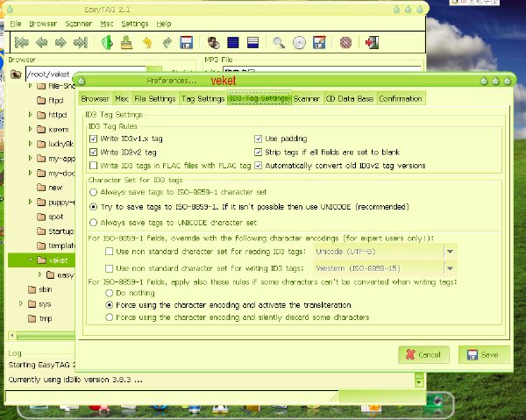The height and width of the screenshot is (420, 526).
Task: Open the File Settings tab
Action: (x=155, y=98)
